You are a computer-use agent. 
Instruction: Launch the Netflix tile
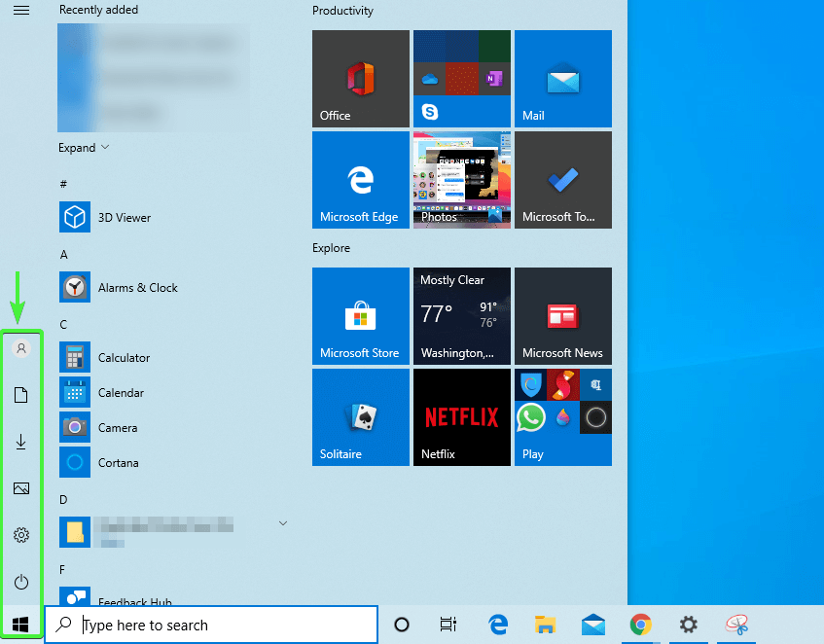pyautogui.click(x=461, y=417)
